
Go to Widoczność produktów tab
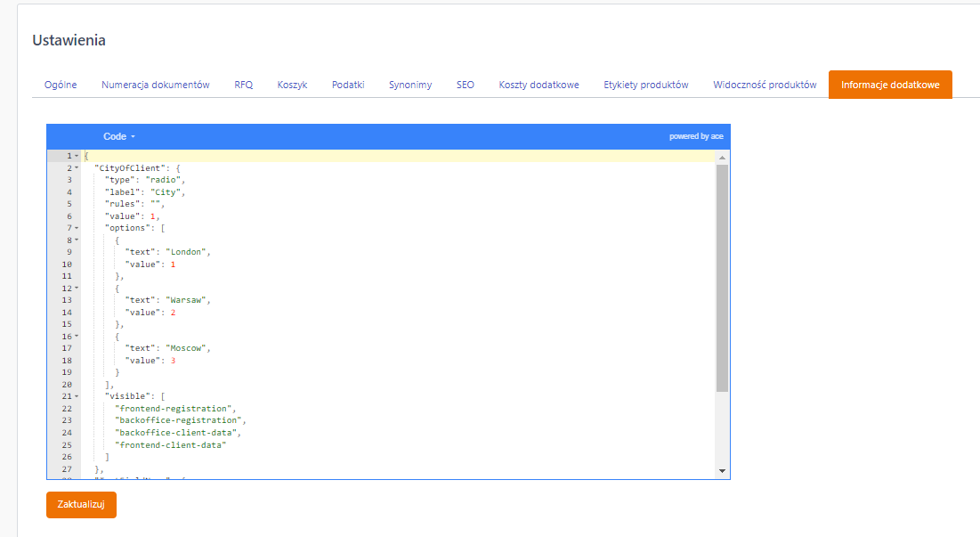pyautogui.click(x=765, y=85)
